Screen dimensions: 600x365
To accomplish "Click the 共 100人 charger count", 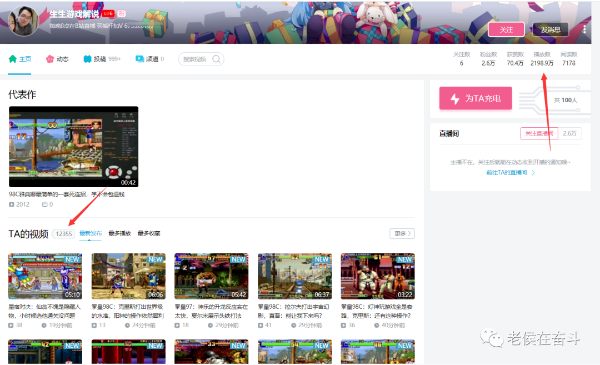I will 565,100.
